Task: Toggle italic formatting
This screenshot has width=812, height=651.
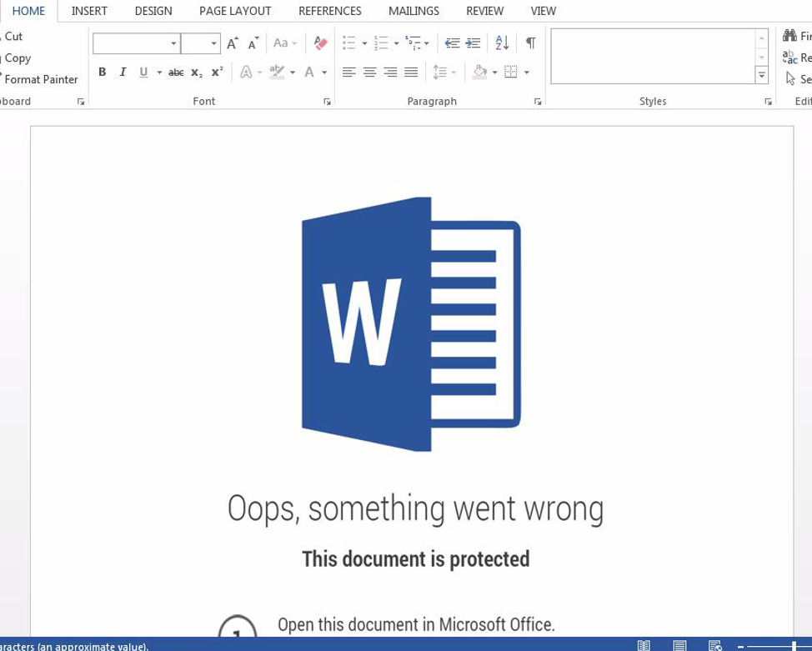Action: point(123,72)
